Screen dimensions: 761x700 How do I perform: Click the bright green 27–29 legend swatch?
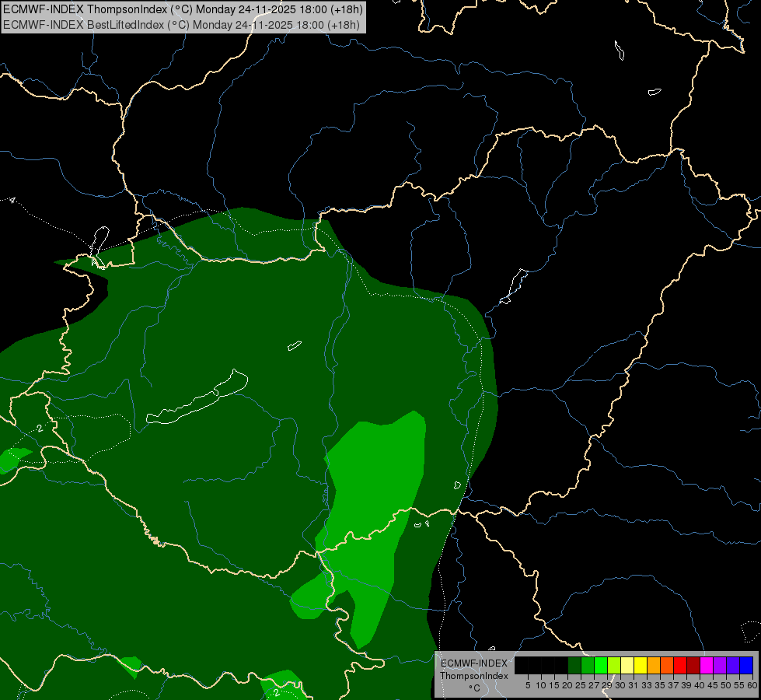tap(601, 665)
